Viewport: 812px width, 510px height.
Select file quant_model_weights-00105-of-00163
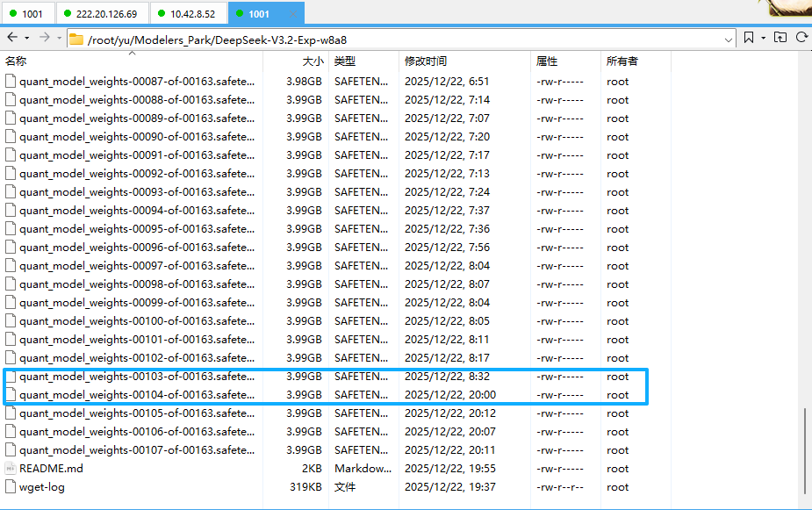(x=137, y=413)
